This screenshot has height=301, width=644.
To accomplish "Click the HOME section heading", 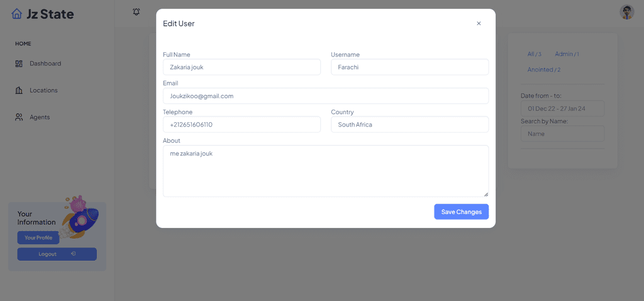I will click(23, 43).
